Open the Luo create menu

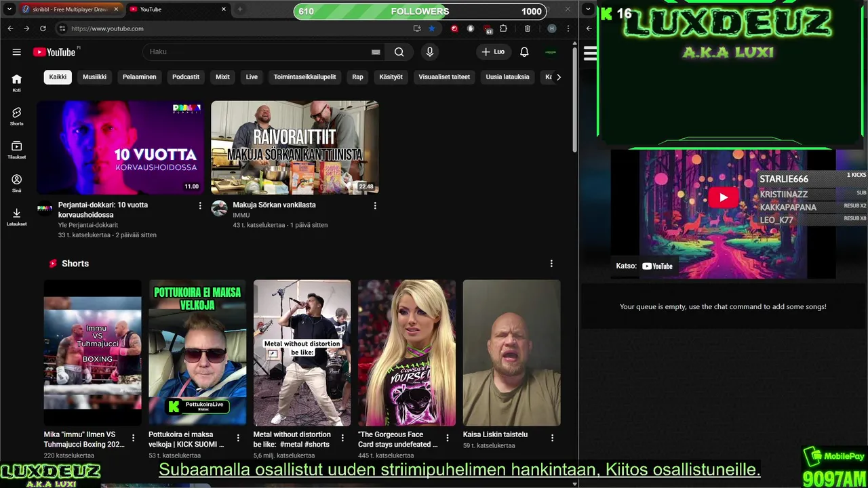[493, 52]
